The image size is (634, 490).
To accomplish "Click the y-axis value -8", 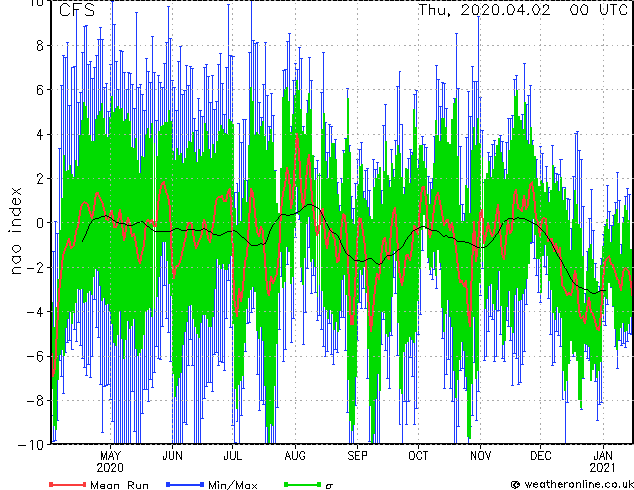I will 35,400.
